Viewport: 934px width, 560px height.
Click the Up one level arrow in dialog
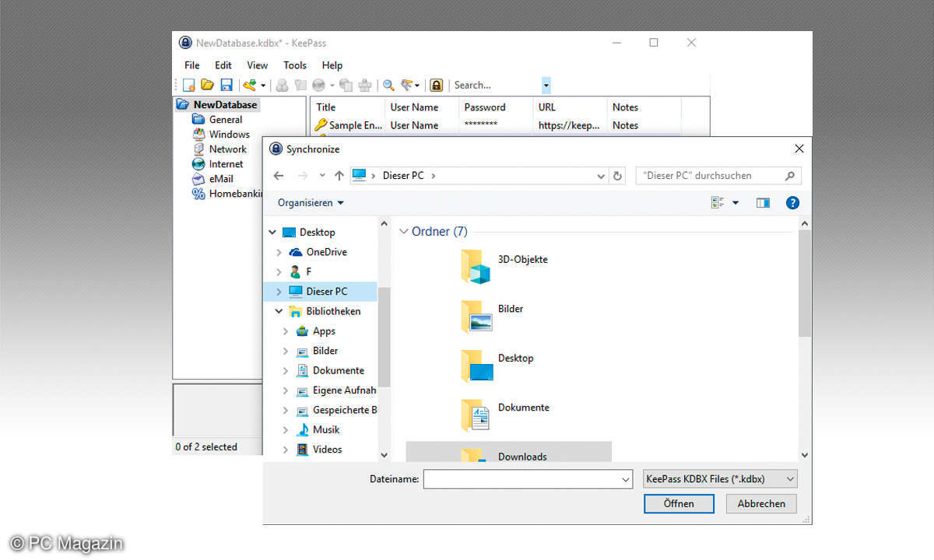tap(339, 176)
